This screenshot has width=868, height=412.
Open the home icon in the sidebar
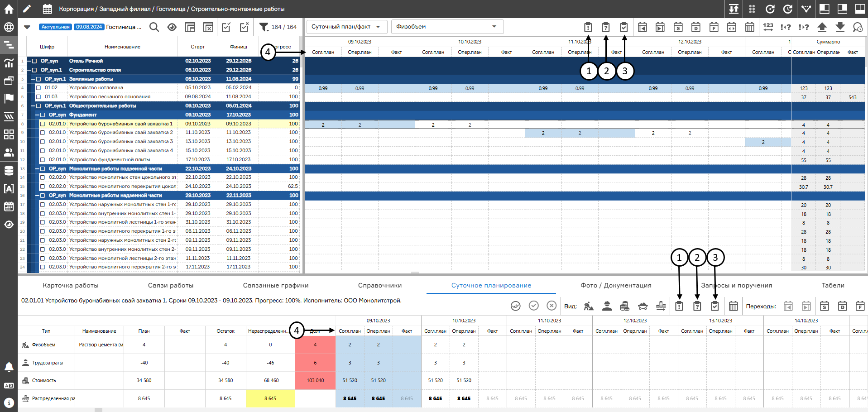[9, 9]
